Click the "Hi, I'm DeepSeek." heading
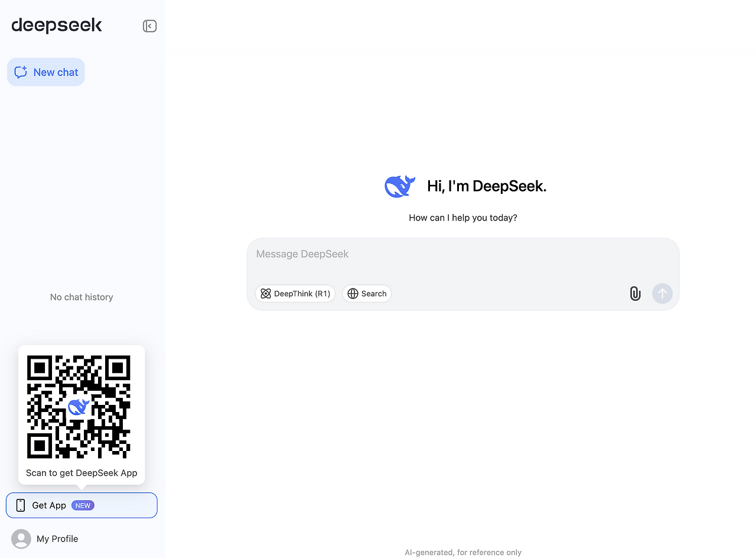Image resolution: width=756 pixels, height=558 pixels. 487,186
